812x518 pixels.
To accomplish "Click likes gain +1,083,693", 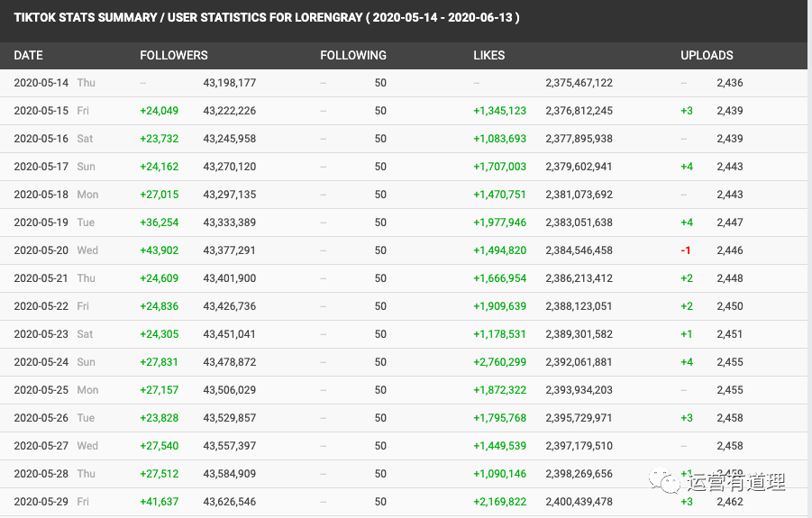I will [500, 139].
